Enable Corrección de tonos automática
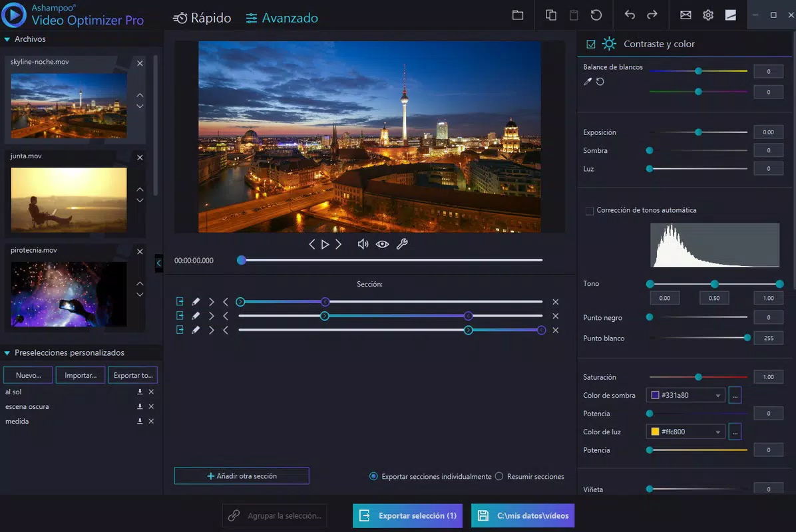 point(590,210)
